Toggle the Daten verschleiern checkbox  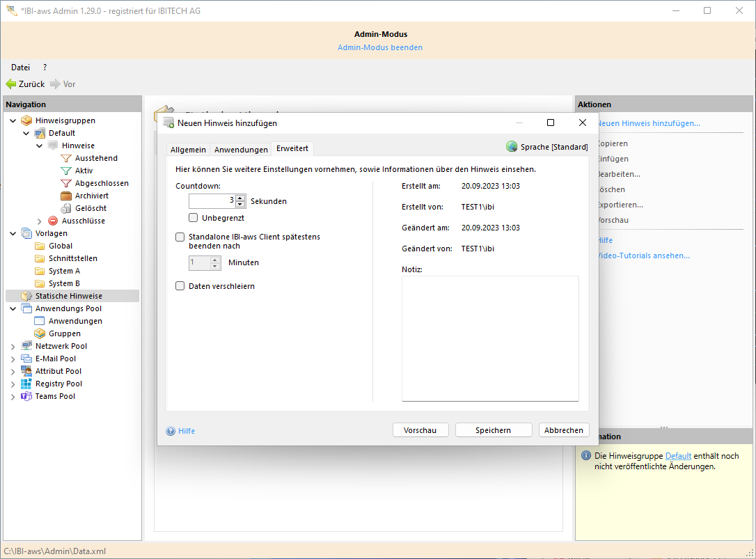click(180, 286)
